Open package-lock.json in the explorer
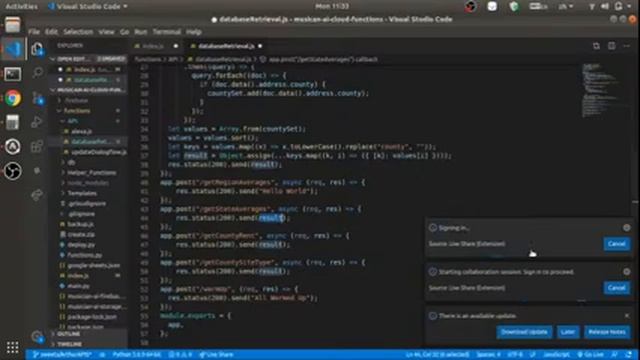 [89, 317]
